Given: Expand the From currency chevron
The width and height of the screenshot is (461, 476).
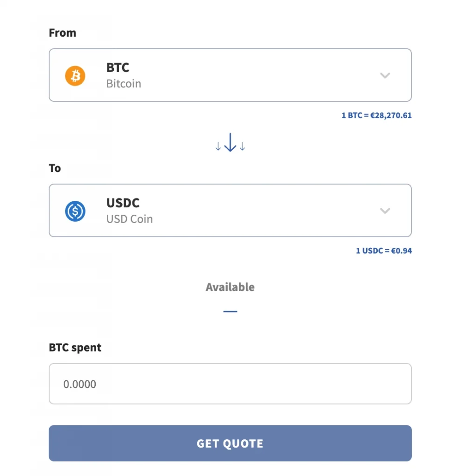Looking at the screenshot, I should tap(385, 75).
